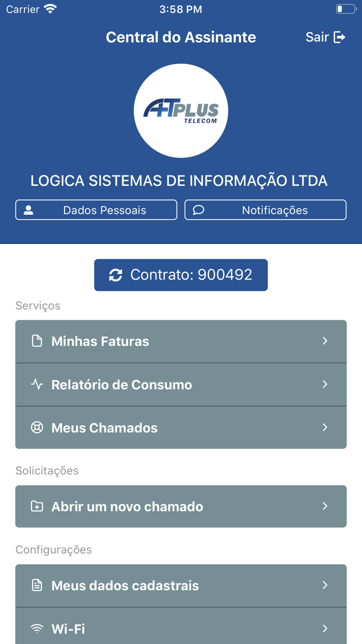The width and height of the screenshot is (362, 644).
Task: Open Relatório de Consumo using the right chevron
Action: pos(325,384)
